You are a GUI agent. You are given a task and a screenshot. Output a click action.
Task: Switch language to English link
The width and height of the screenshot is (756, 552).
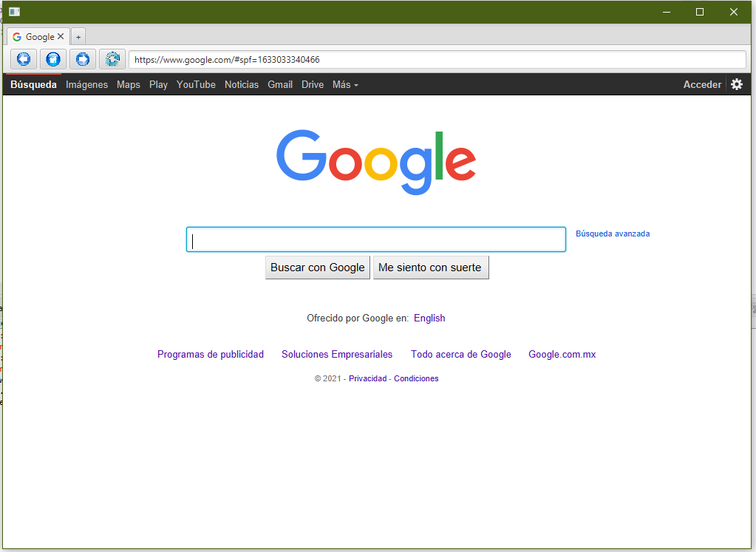click(429, 318)
